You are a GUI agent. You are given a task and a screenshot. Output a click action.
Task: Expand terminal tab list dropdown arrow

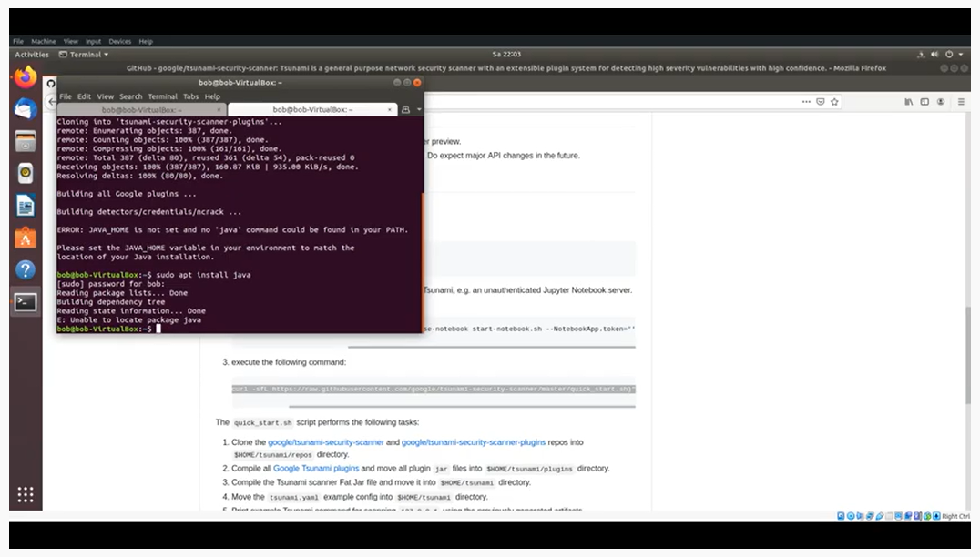coord(419,110)
